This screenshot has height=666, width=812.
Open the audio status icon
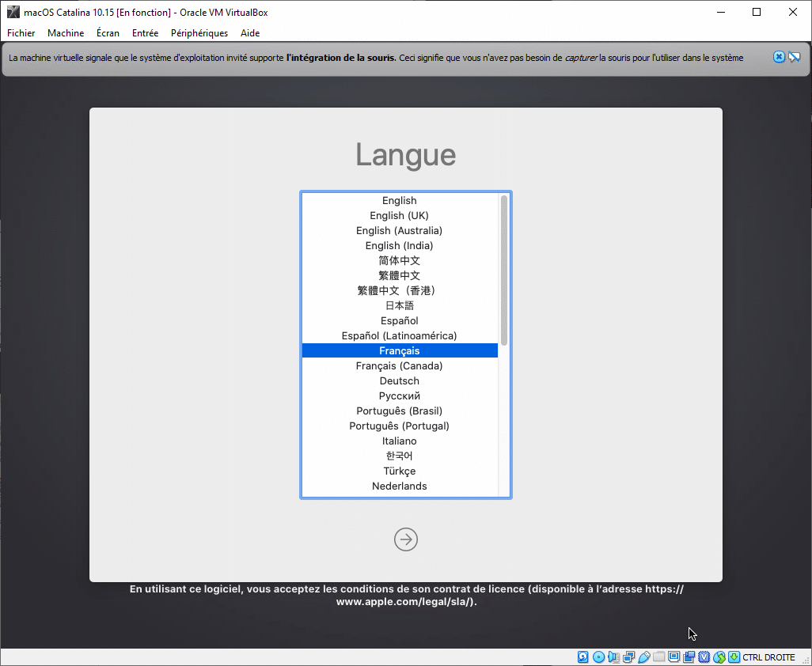[613, 657]
